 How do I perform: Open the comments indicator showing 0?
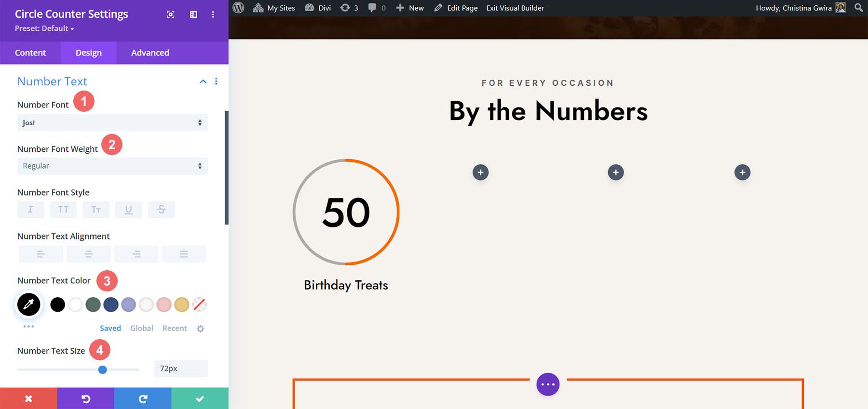377,8
